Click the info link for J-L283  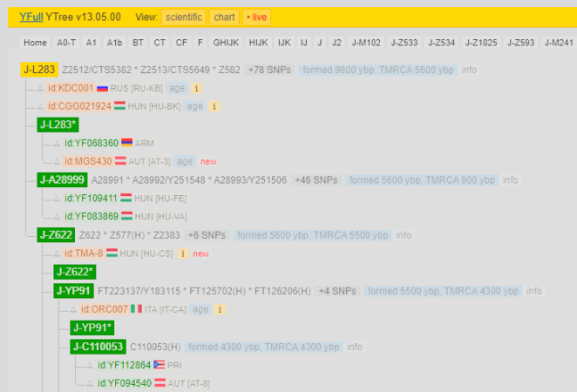click(469, 70)
